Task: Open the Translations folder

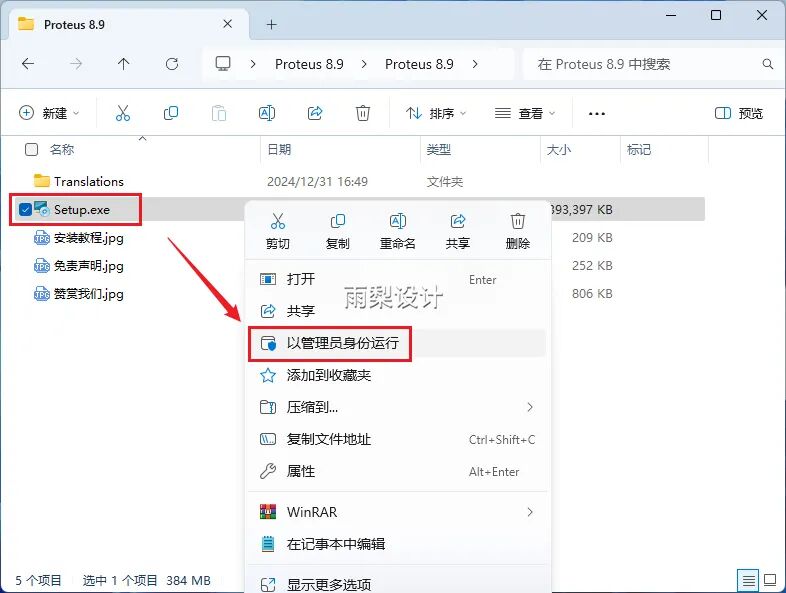Action: [88, 181]
